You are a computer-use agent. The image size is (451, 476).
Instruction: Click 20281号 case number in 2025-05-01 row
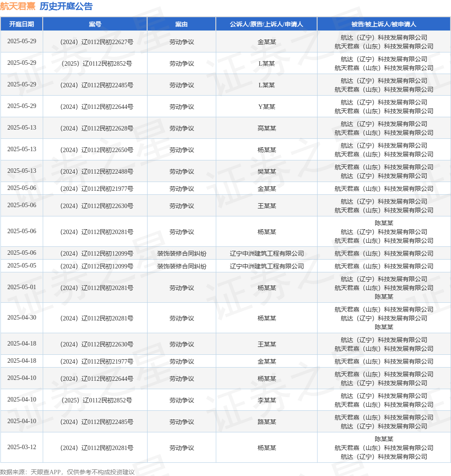tap(96, 288)
